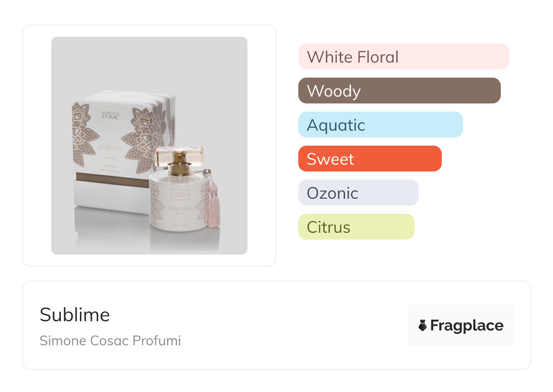Choose the Ozonic accord bar

pos(358,193)
